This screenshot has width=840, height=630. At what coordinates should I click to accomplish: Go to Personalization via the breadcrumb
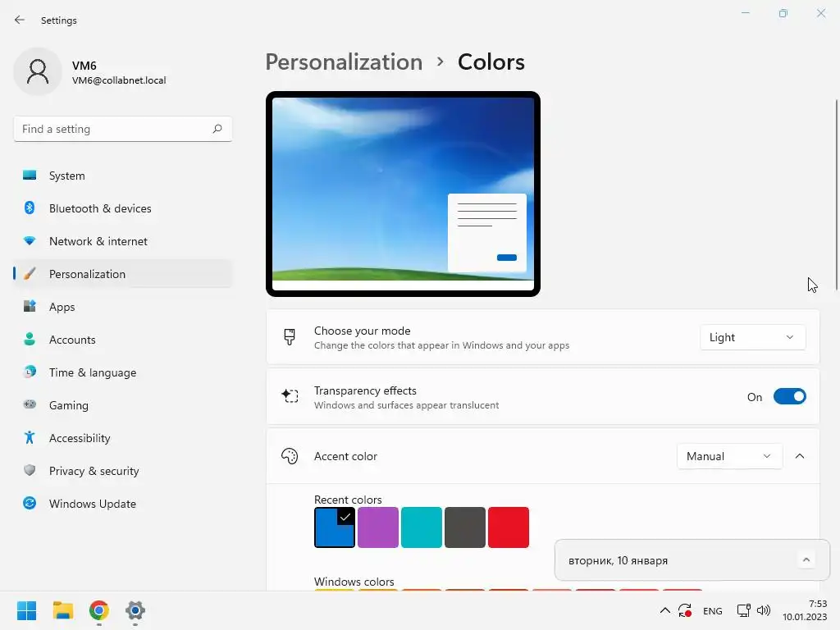pyautogui.click(x=344, y=62)
